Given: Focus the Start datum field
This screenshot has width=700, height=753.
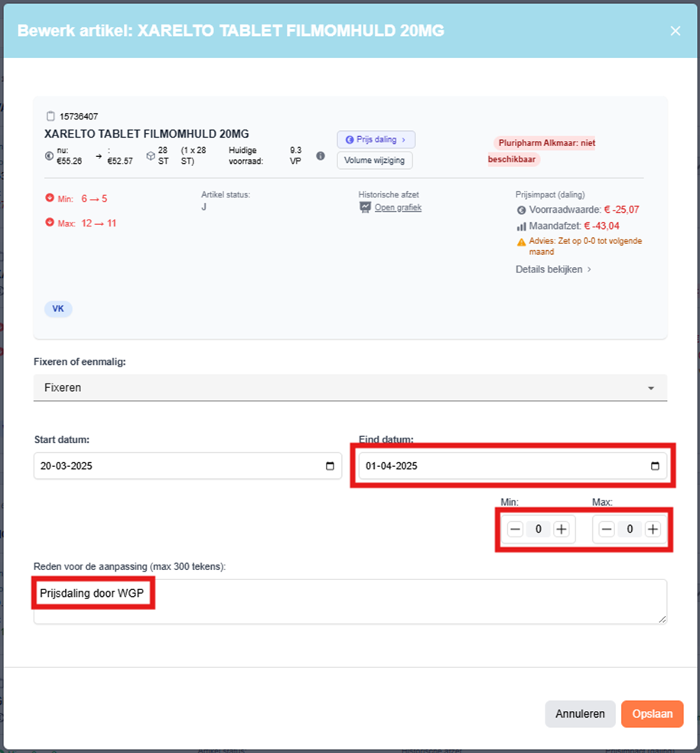Looking at the screenshot, I should (x=187, y=466).
